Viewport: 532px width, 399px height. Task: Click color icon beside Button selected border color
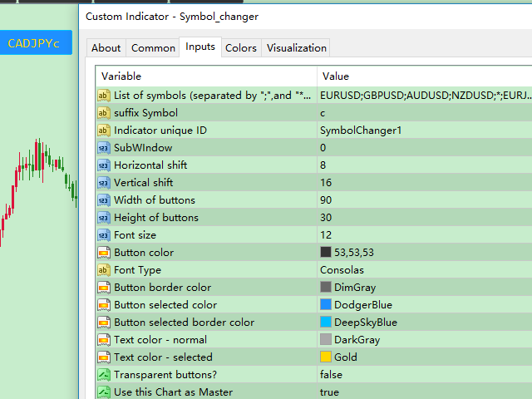(x=104, y=323)
